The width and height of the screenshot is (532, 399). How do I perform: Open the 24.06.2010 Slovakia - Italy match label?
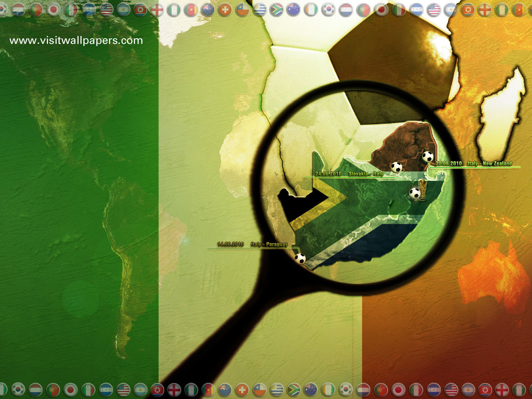pos(349,174)
